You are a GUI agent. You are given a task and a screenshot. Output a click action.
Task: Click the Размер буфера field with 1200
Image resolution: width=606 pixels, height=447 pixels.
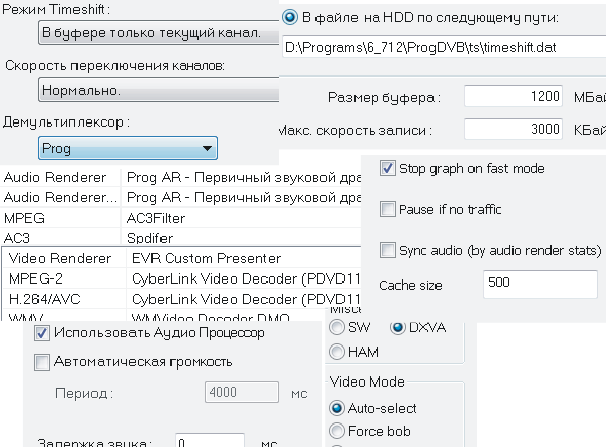click(x=513, y=98)
